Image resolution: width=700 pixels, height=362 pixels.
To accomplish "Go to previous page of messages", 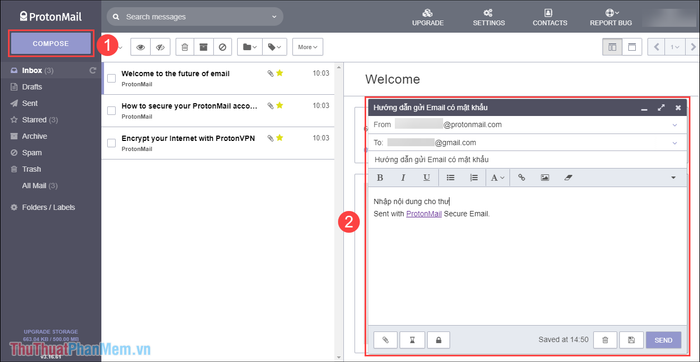I will click(x=656, y=47).
